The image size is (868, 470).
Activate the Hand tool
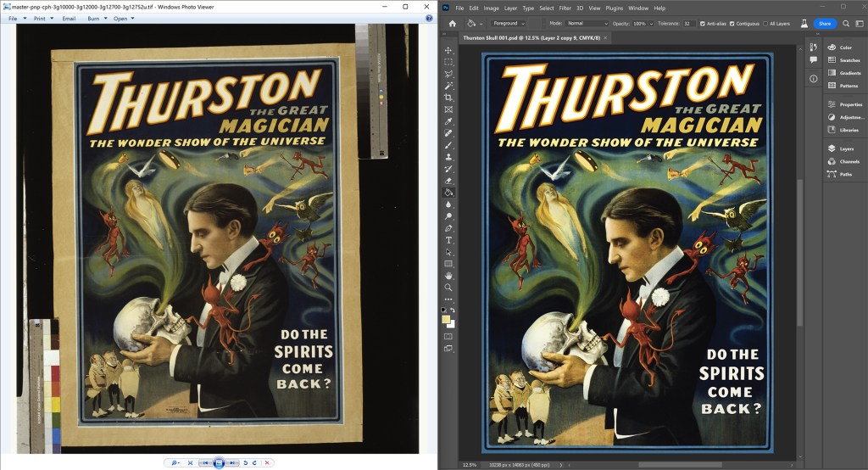click(x=448, y=276)
